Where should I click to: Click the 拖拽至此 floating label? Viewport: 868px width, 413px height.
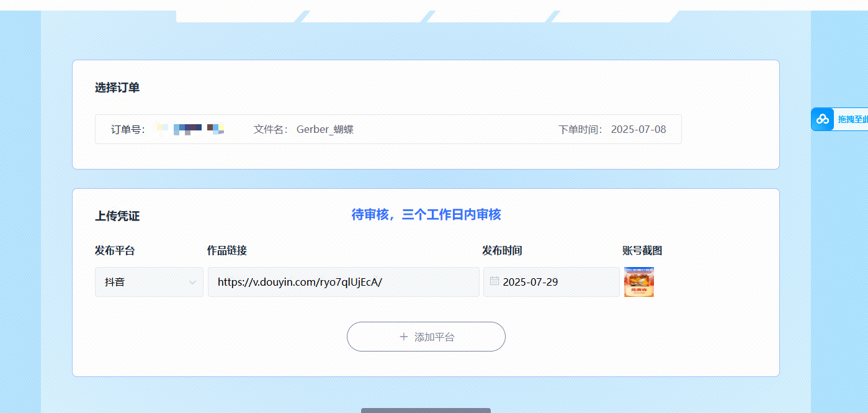pos(852,119)
